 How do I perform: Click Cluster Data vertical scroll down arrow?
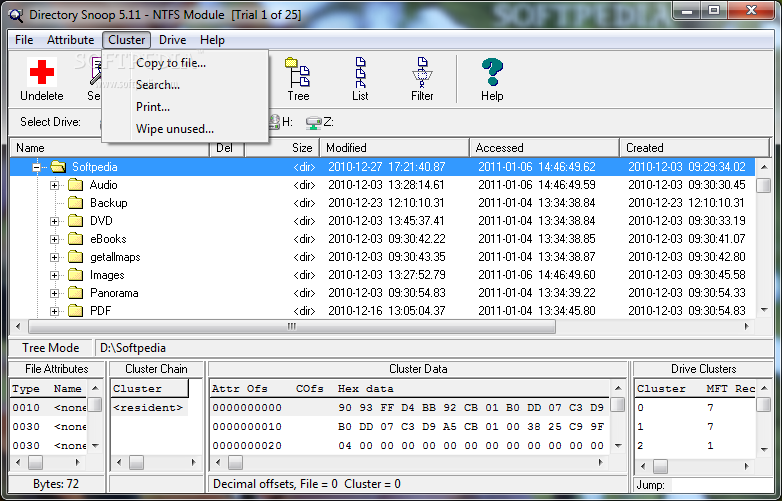[618, 445]
